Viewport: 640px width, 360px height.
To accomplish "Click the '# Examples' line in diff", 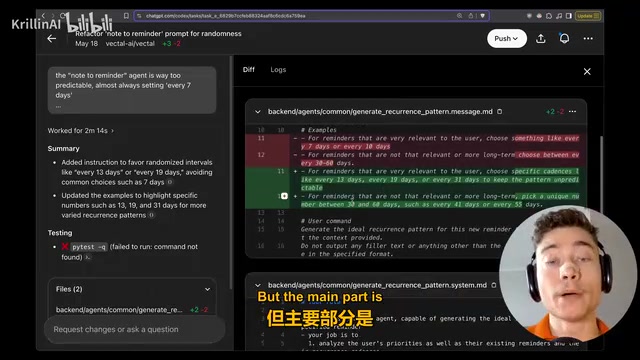I will [x=319, y=130].
